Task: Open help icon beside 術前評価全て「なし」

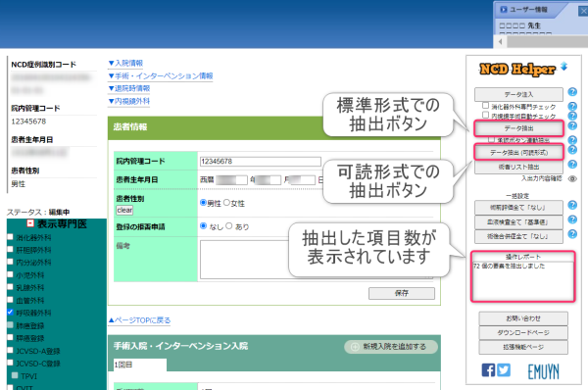Action: coord(572,205)
